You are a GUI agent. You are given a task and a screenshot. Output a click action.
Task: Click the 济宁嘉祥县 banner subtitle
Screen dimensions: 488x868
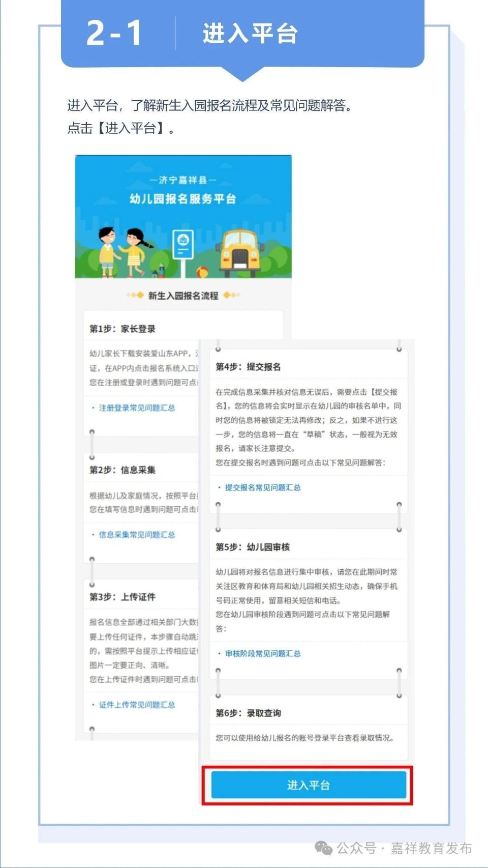183,180
